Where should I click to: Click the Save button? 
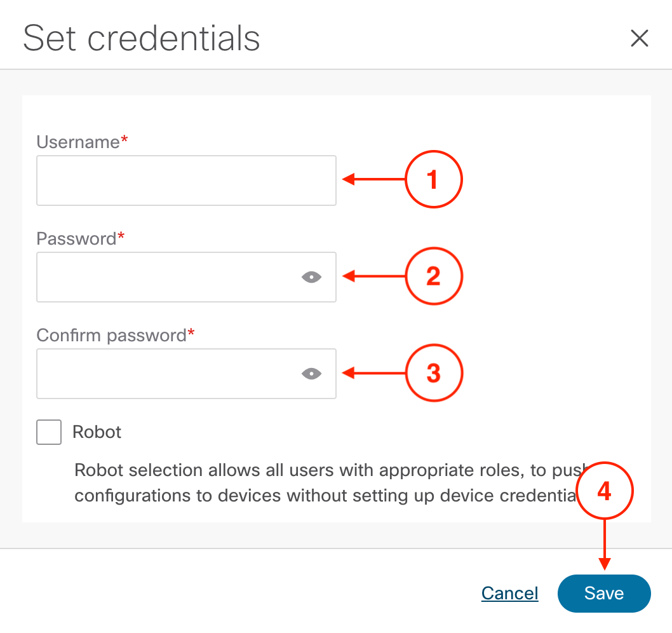tap(604, 594)
